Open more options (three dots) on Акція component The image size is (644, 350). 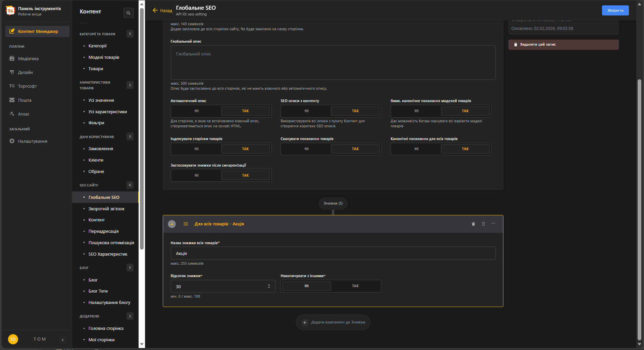[x=493, y=224]
